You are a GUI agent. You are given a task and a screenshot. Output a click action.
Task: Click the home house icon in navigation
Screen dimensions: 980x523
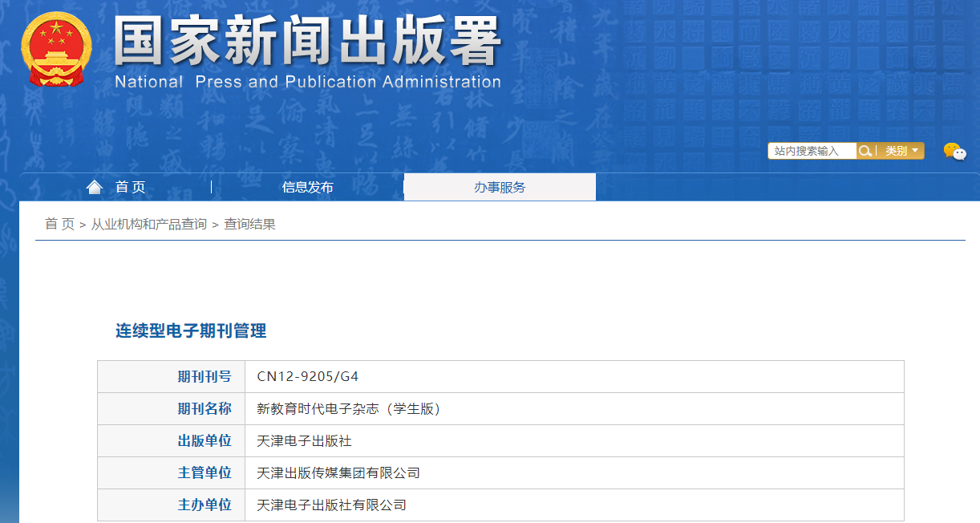click(x=95, y=187)
